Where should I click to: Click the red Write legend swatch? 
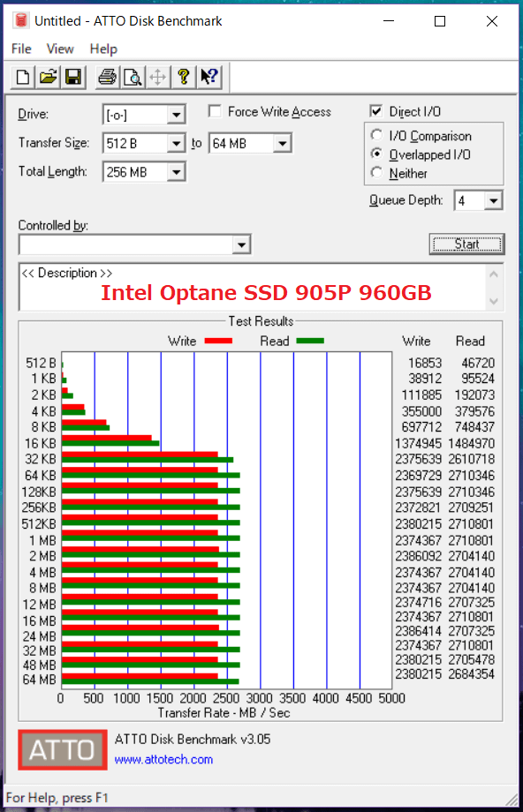tap(218, 341)
